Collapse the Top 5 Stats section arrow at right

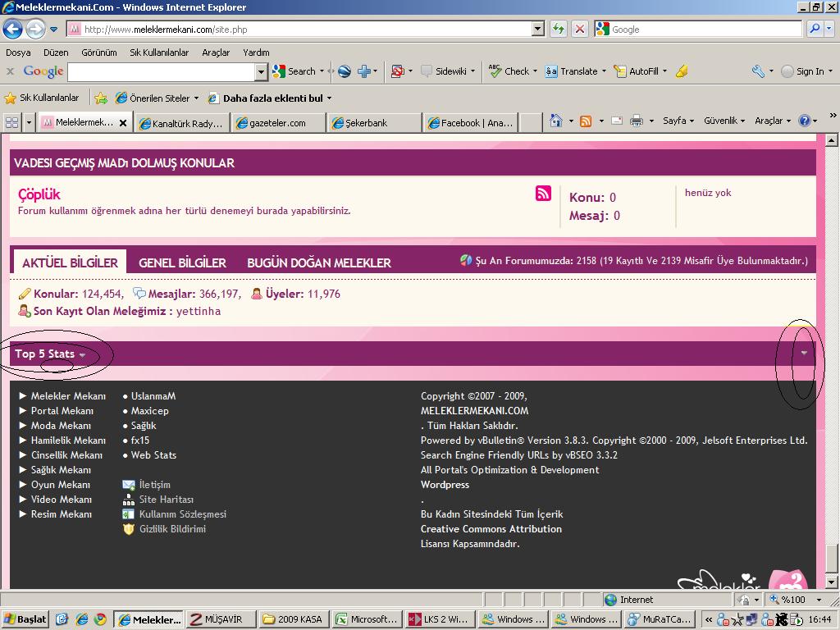804,354
